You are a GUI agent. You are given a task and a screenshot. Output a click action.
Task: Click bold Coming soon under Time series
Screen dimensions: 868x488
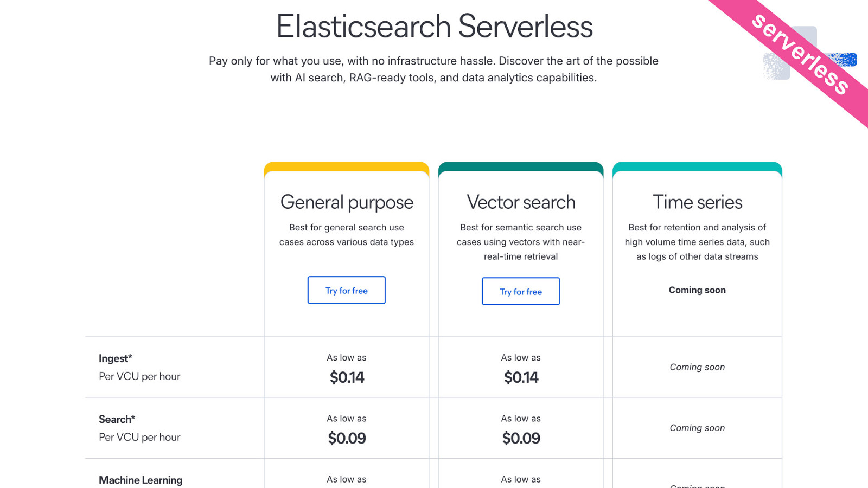(x=697, y=290)
